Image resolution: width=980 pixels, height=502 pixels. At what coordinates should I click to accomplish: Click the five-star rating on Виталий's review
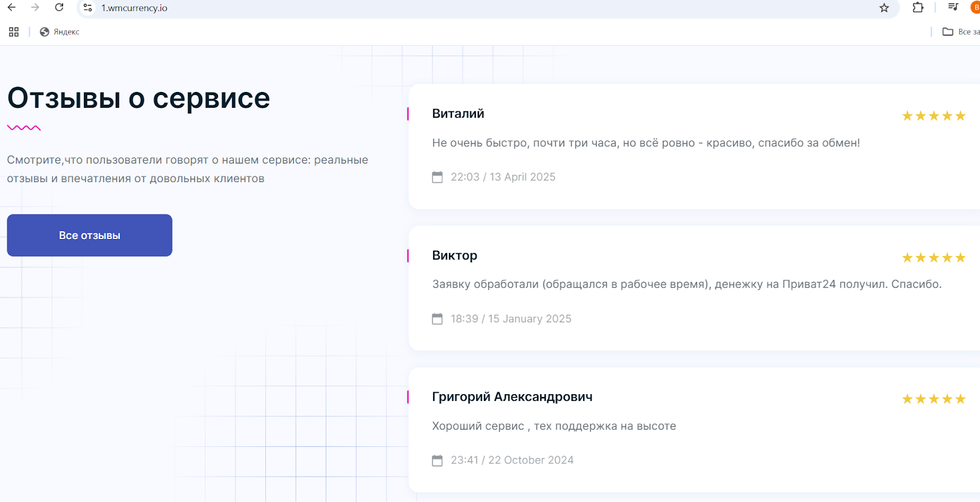click(x=933, y=116)
